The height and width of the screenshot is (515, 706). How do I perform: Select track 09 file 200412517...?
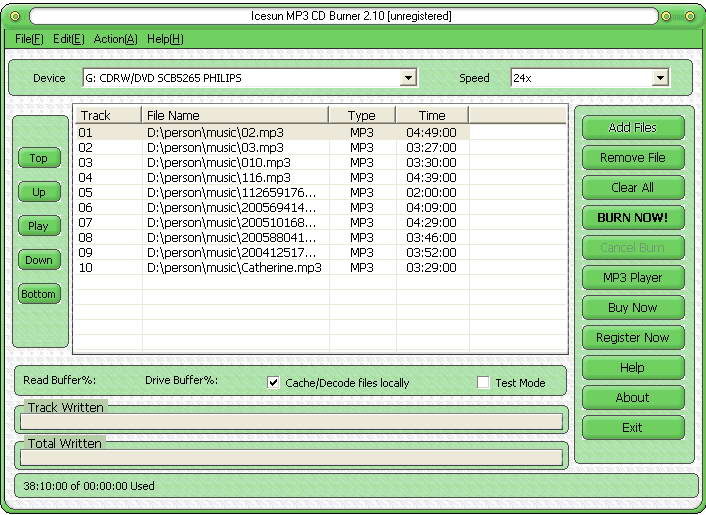tap(272, 253)
